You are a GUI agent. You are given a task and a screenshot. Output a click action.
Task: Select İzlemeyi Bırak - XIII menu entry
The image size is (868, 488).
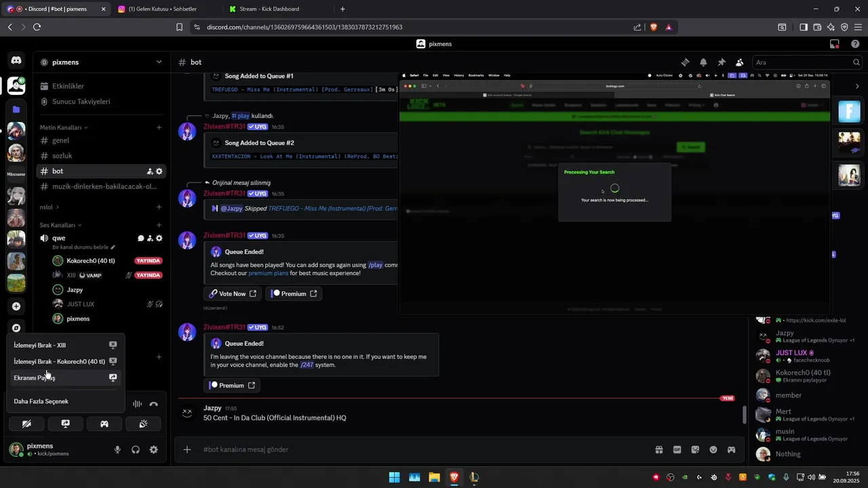point(65,345)
